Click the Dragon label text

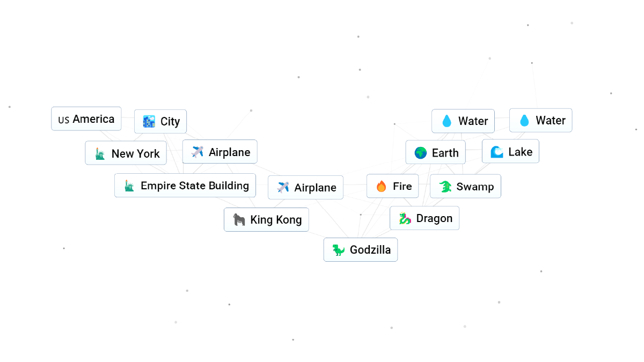[x=434, y=218]
